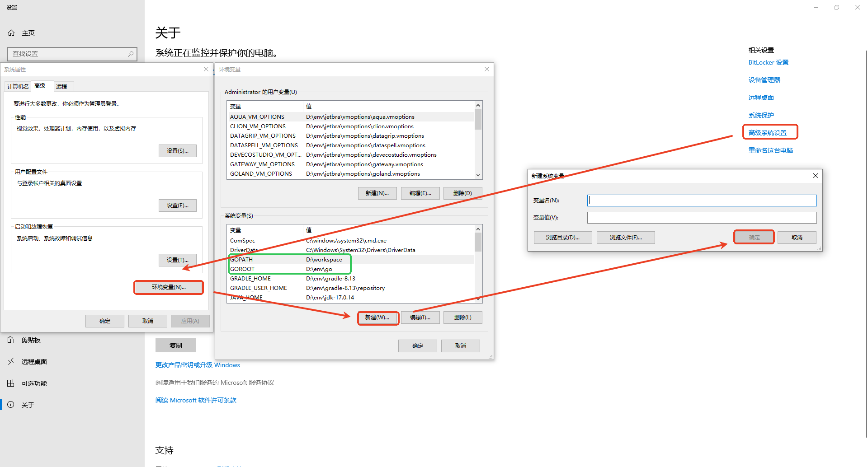Click user variables 变量 column header

coord(265,107)
